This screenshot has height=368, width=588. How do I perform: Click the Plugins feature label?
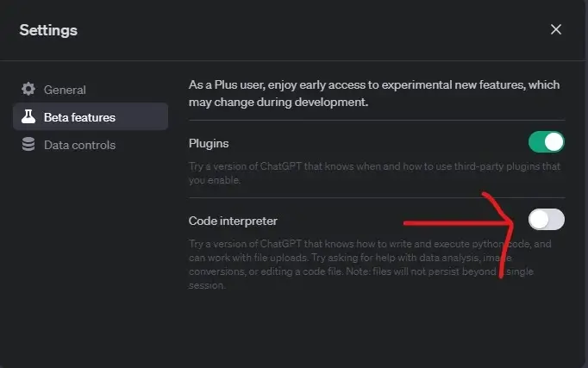click(209, 143)
